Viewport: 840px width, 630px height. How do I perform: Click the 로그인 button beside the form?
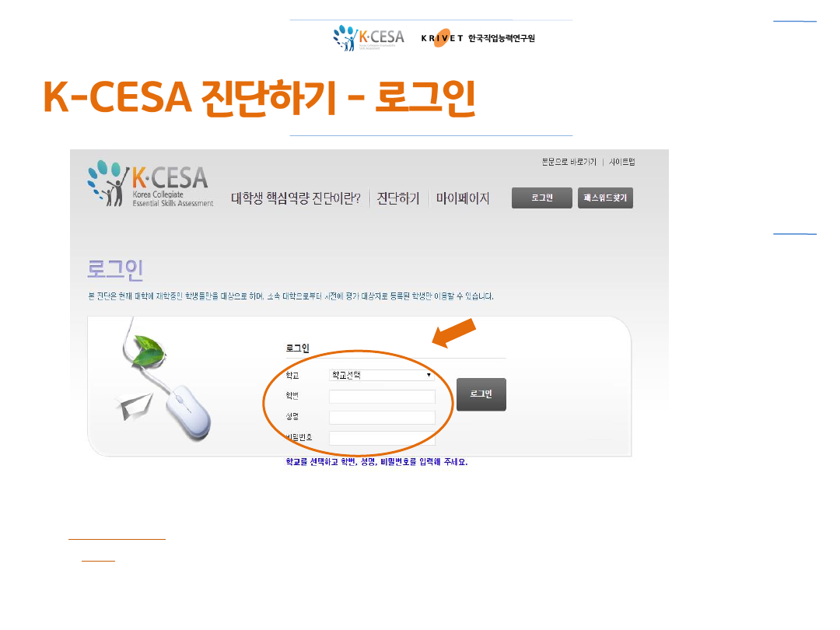pos(481,394)
